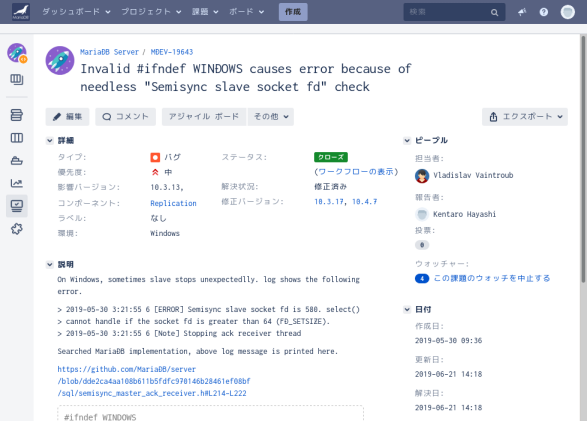The image size is (587, 421).
Task: Click the Windows environment value
Action: (165, 233)
